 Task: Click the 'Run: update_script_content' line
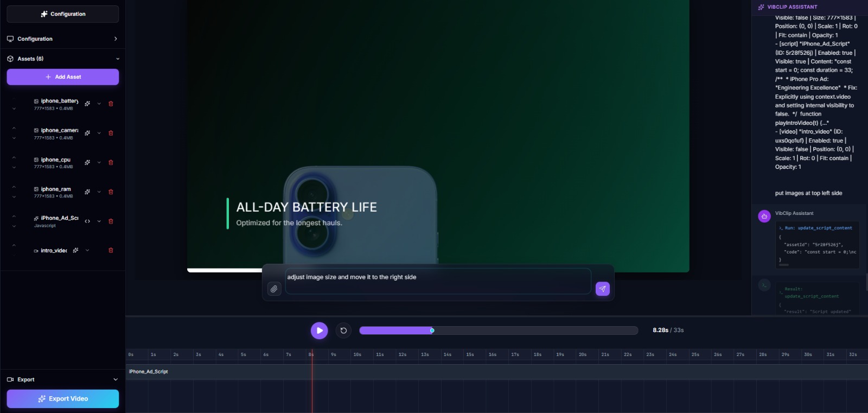(x=818, y=228)
